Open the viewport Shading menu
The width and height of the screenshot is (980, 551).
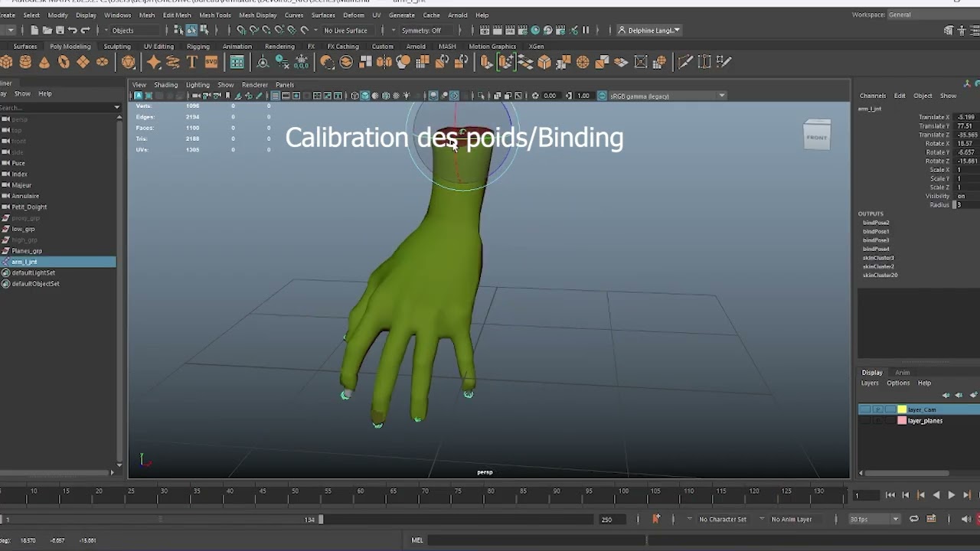(x=165, y=85)
